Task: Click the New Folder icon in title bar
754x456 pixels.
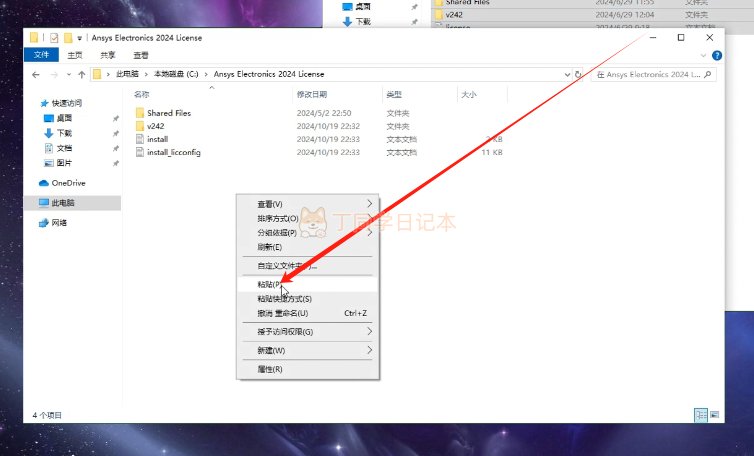Action: [68, 38]
